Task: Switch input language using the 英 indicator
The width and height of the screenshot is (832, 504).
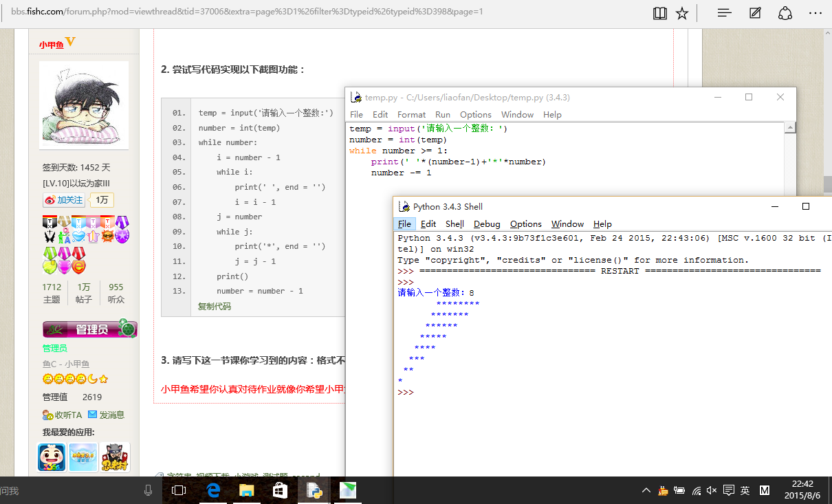Action: click(x=745, y=490)
